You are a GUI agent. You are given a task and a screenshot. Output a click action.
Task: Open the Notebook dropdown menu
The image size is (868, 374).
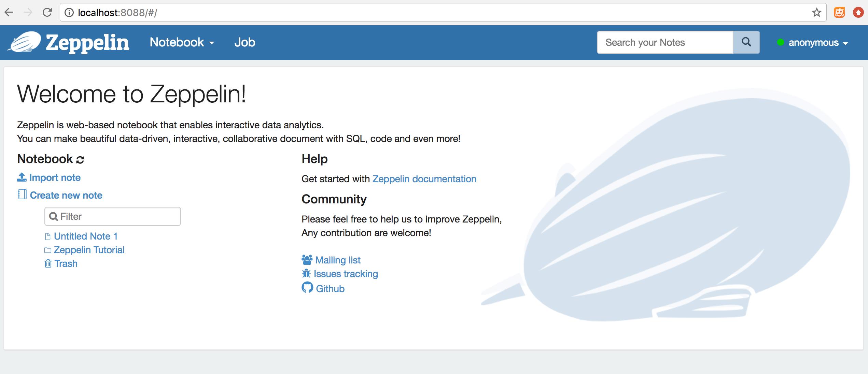(x=182, y=42)
